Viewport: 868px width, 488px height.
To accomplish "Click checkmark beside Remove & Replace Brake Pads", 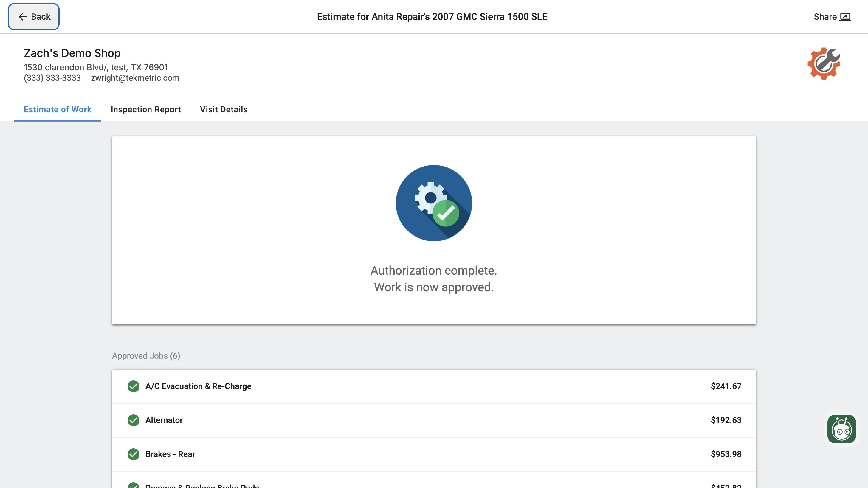I will tap(134, 486).
